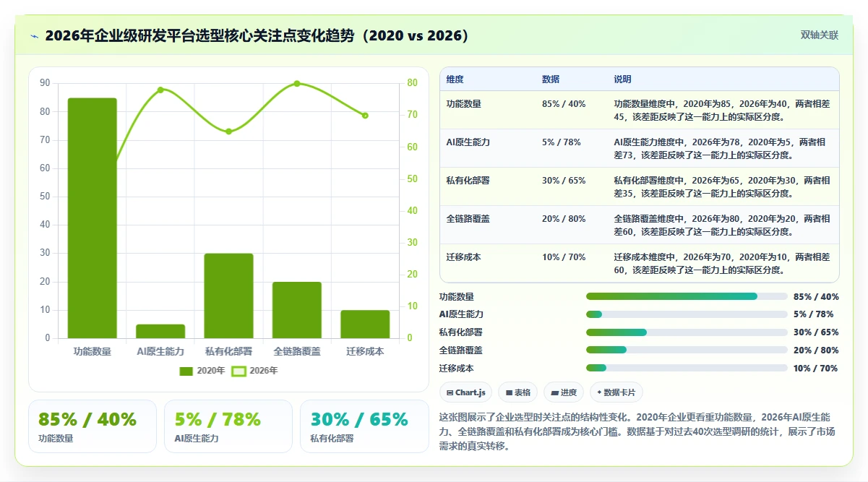Click the 30% / 65% stat card

364,426
